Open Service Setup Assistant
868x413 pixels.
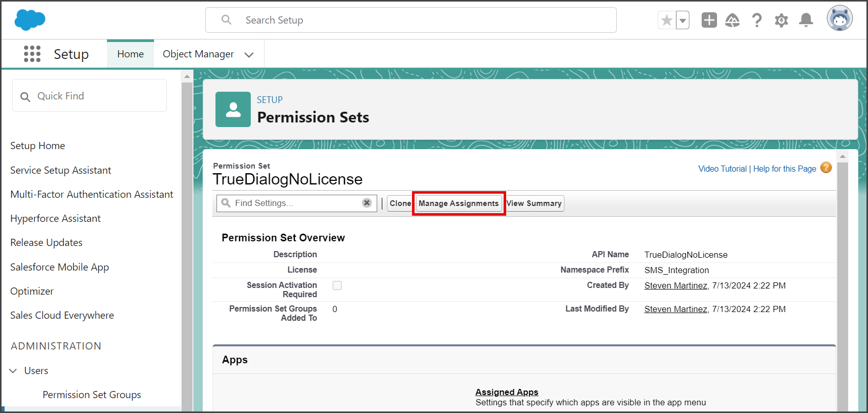(60, 170)
